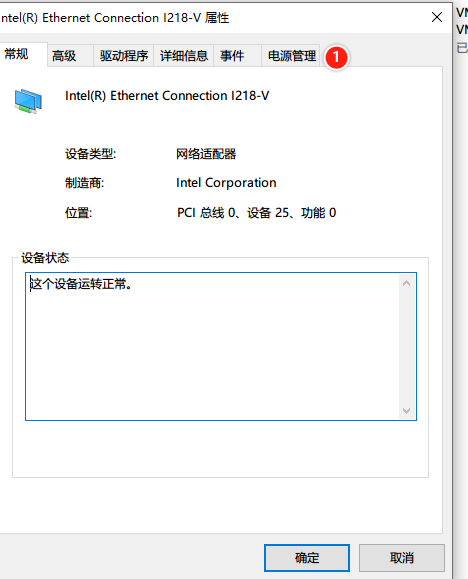Open the 电源管理 tab
This screenshot has height=579, width=468.
coord(292,56)
